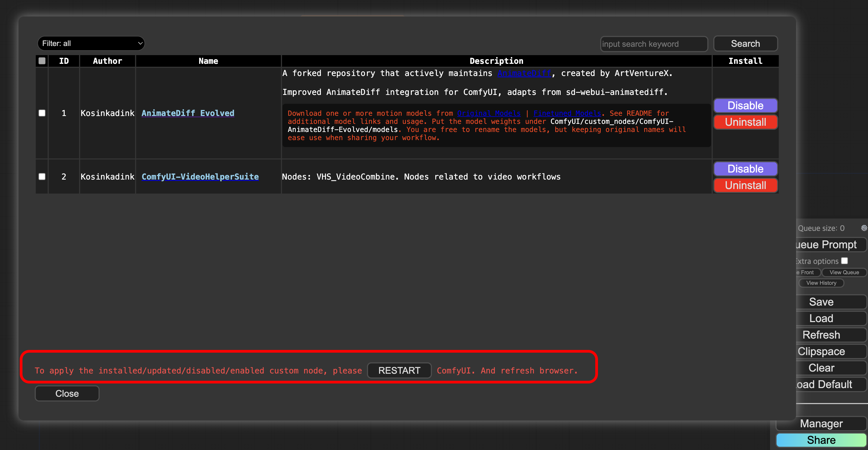Screen dimensions: 868x450
Task: Open the Manager menu
Action: 821,423
